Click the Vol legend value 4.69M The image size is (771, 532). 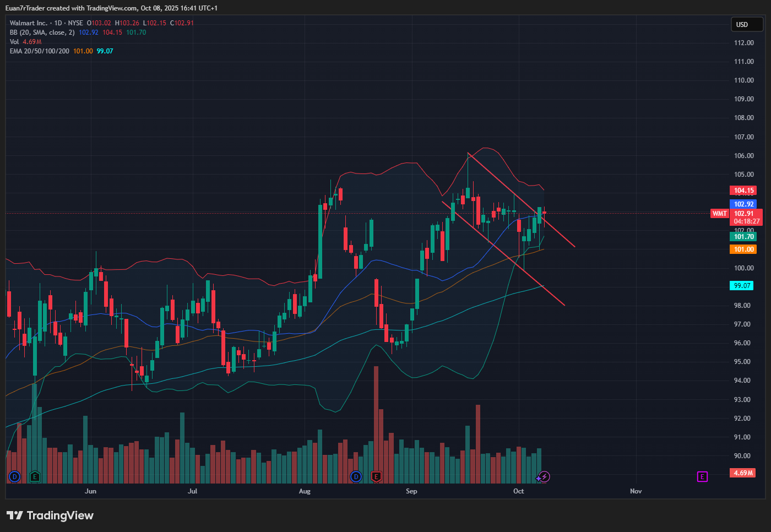coord(32,42)
